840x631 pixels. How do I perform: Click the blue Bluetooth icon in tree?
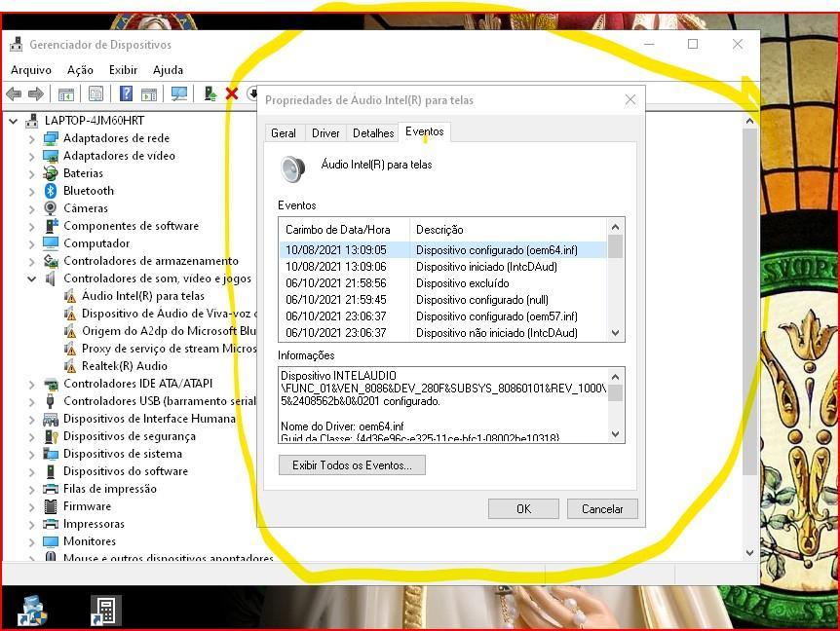point(51,191)
